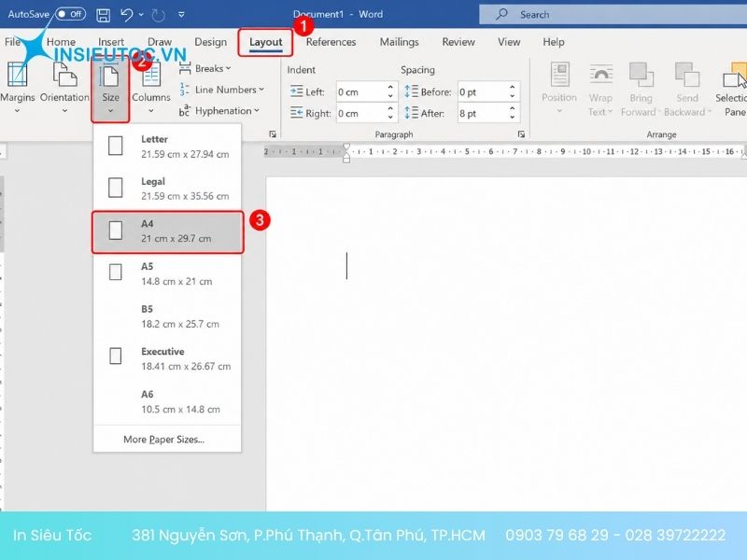747x560 pixels.
Task: Choose Legal paper size
Action: [x=167, y=189]
